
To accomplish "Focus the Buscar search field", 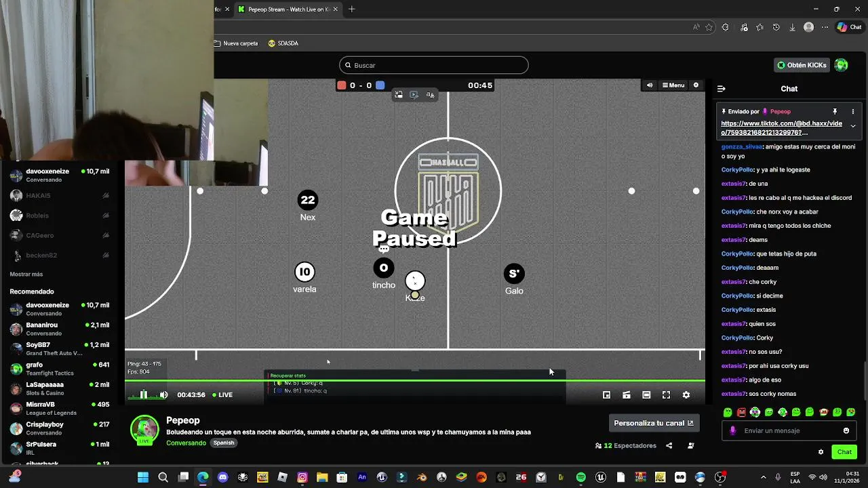I will pyautogui.click(x=434, y=65).
